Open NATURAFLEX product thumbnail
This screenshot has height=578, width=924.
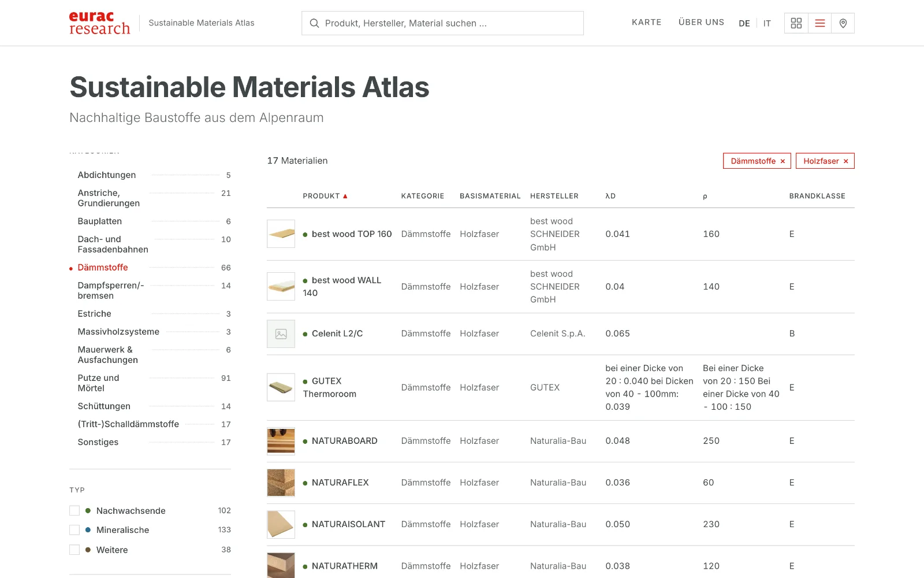point(281,483)
